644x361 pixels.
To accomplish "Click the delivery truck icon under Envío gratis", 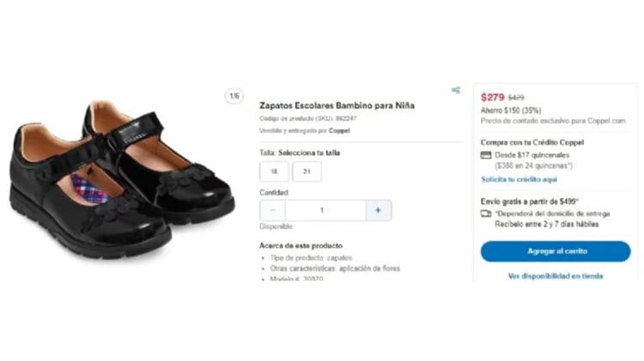I will [486, 214].
